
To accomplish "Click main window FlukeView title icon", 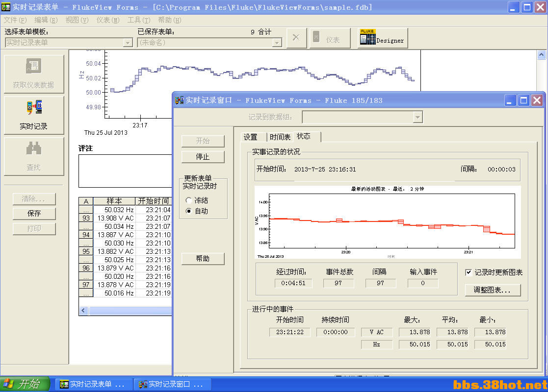I will pos(5,7).
